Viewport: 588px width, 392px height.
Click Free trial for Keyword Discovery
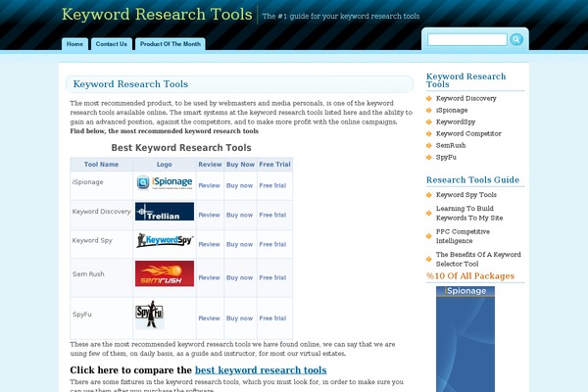coord(272,215)
